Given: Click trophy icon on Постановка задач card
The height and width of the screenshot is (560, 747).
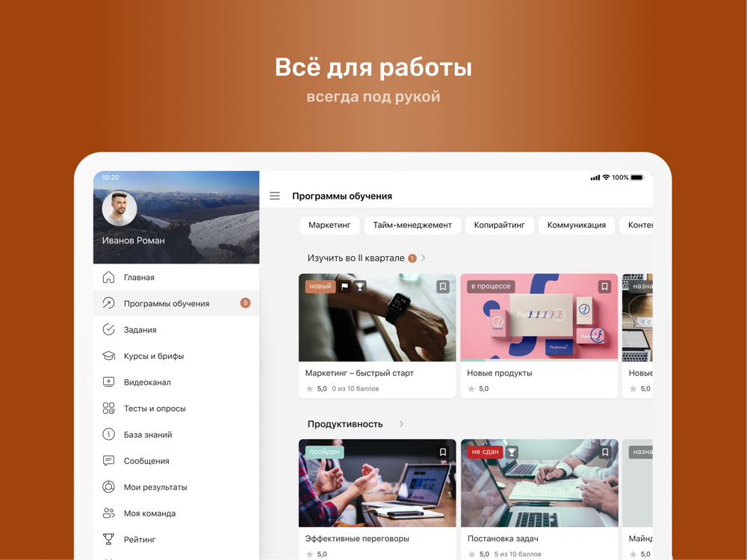Looking at the screenshot, I should tap(512, 452).
